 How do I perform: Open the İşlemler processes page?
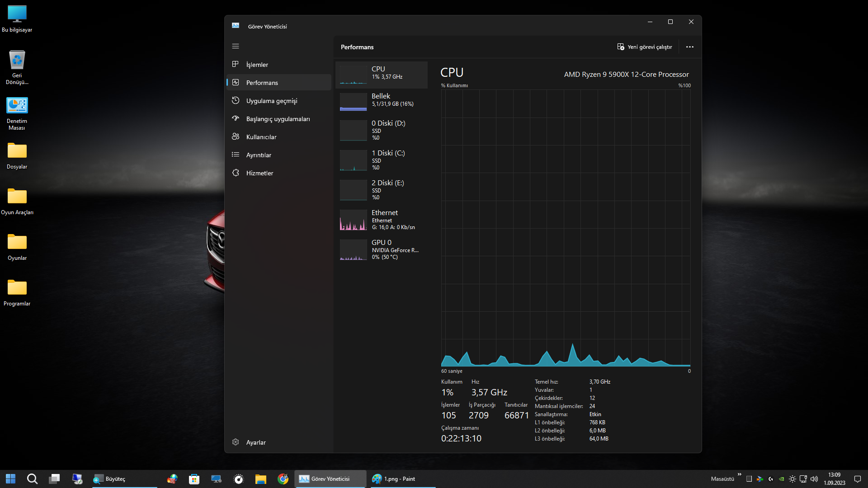click(x=257, y=65)
